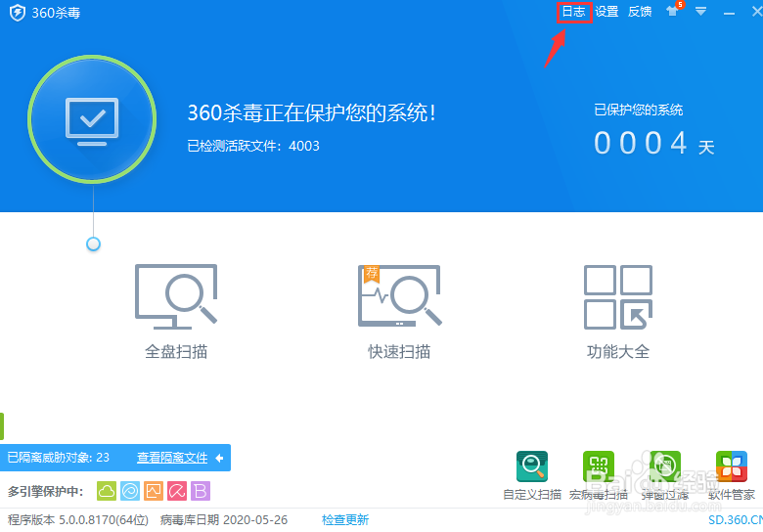Click the orange engine icon

click(x=154, y=491)
